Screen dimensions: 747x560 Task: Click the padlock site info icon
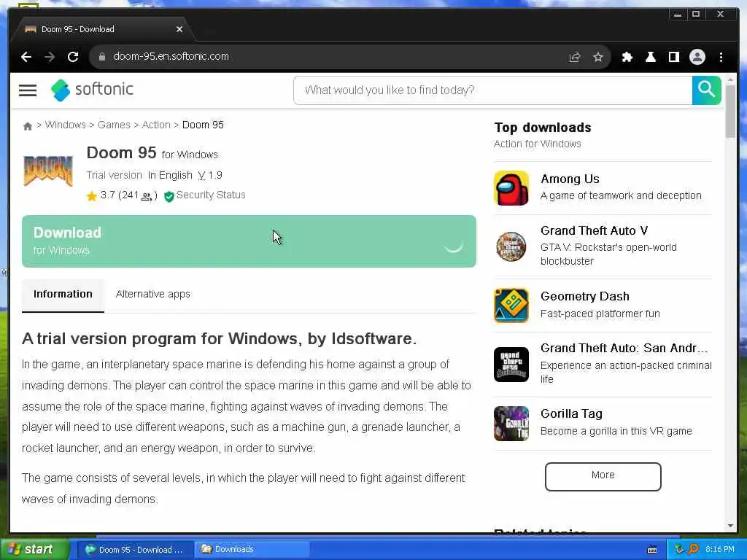101,57
